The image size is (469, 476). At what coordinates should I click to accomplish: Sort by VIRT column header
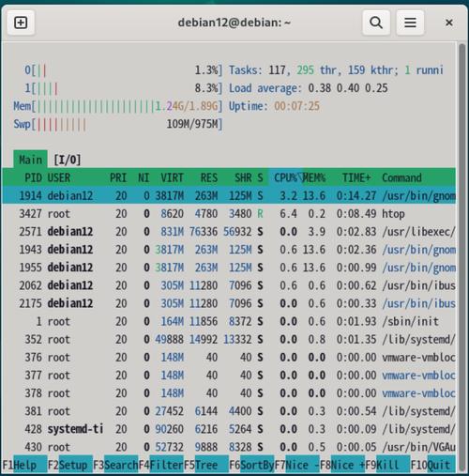click(172, 177)
